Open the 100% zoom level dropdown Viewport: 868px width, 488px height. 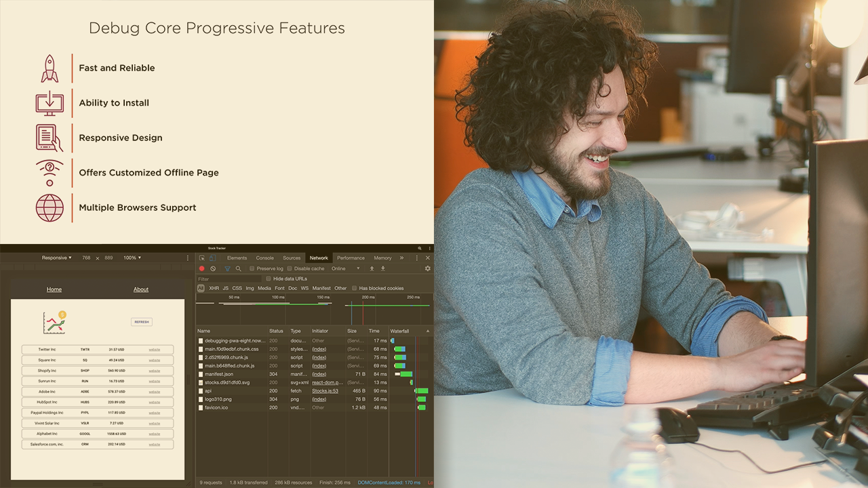(132, 258)
